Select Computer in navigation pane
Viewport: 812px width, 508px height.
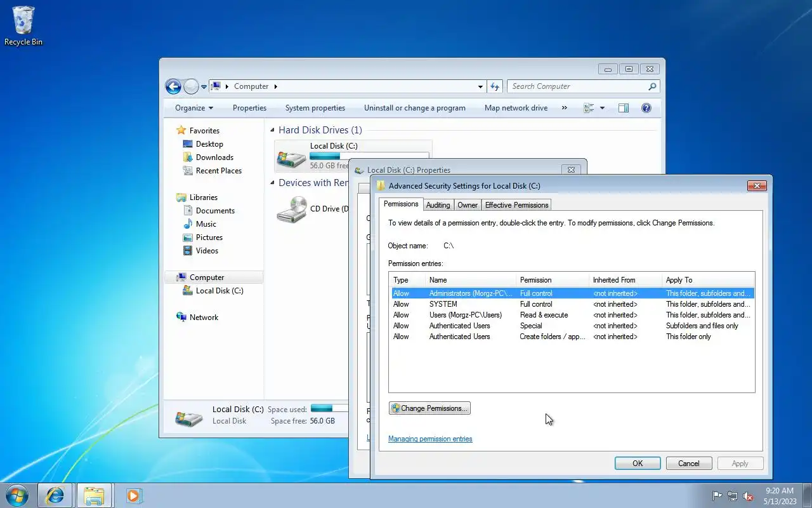tap(213, 277)
